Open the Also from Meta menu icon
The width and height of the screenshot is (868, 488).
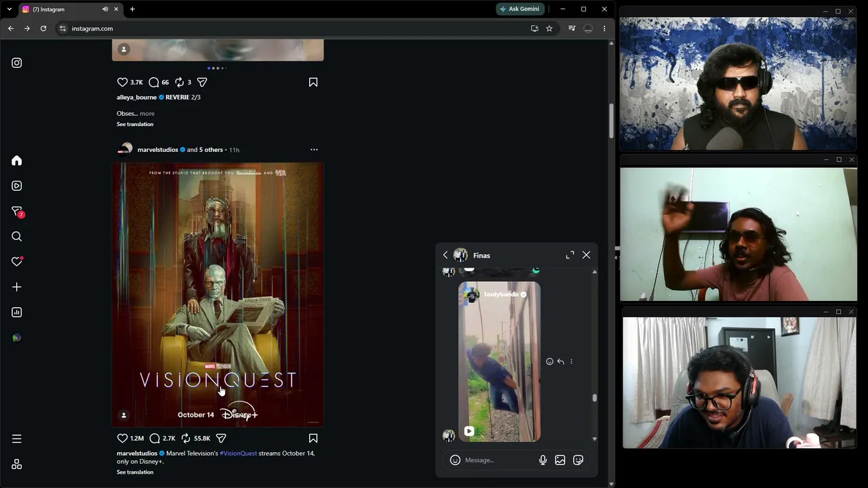[x=17, y=464]
